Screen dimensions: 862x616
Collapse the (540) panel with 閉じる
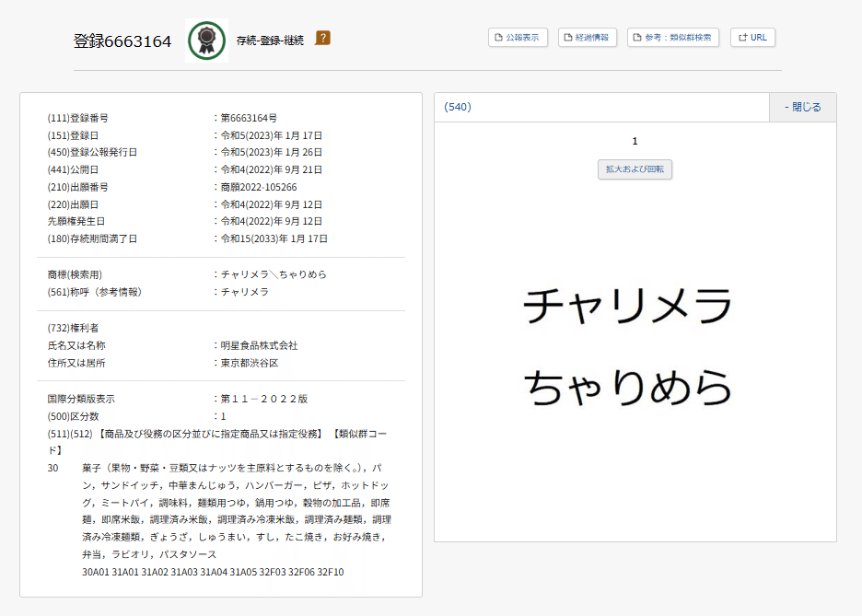click(803, 107)
